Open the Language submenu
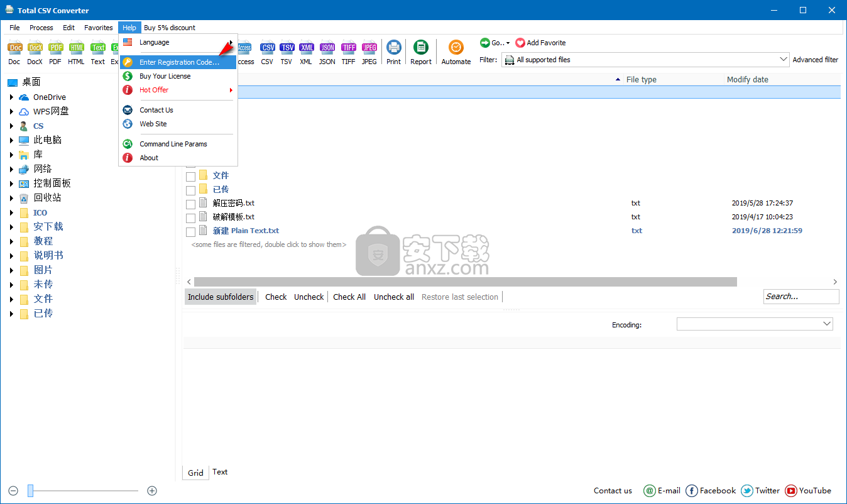Viewport: 847px width, 504px height. [x=178, y=42]
